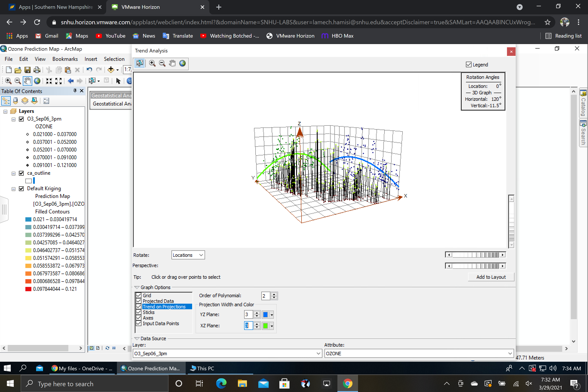Click Zoom In tool in ArcMap Tools toolbar
Viewport: 588px width, 392px height.
8,81
